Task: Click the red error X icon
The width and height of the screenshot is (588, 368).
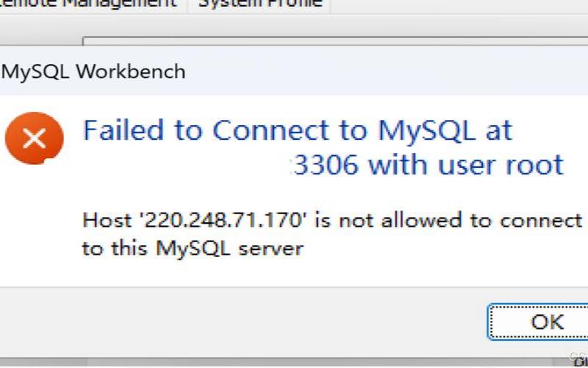Action: (34, 138)
